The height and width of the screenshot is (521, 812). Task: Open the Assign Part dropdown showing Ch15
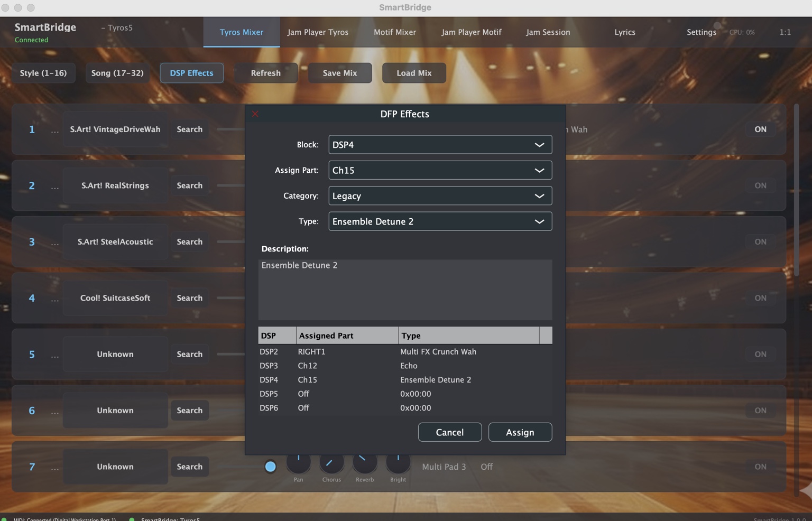[x=439, y=170]
